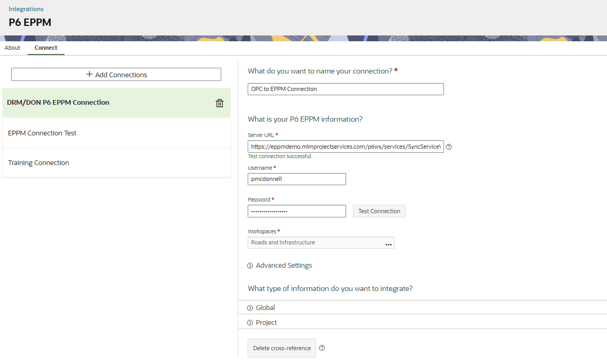Click into the Server URL field
Image resolution: width=607 pixels, height=364 pixels.
pyautogui.click(x=346, y=147)
